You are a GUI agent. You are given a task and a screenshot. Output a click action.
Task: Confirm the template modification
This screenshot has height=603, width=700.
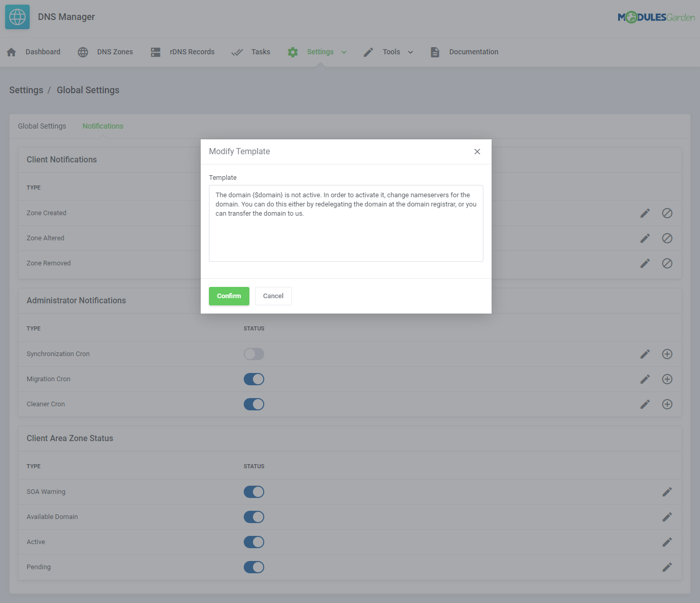(229, 296)
